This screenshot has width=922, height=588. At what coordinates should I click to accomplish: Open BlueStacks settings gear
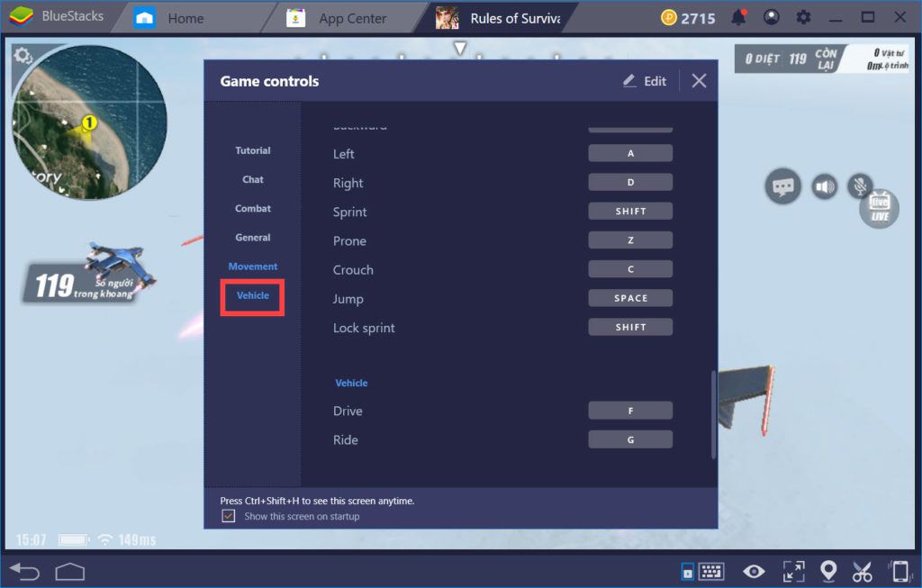[803, 18]
